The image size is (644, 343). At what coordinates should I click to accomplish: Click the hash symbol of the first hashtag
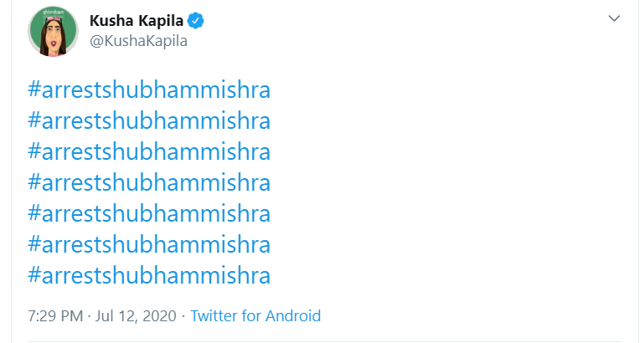[34, 90]
